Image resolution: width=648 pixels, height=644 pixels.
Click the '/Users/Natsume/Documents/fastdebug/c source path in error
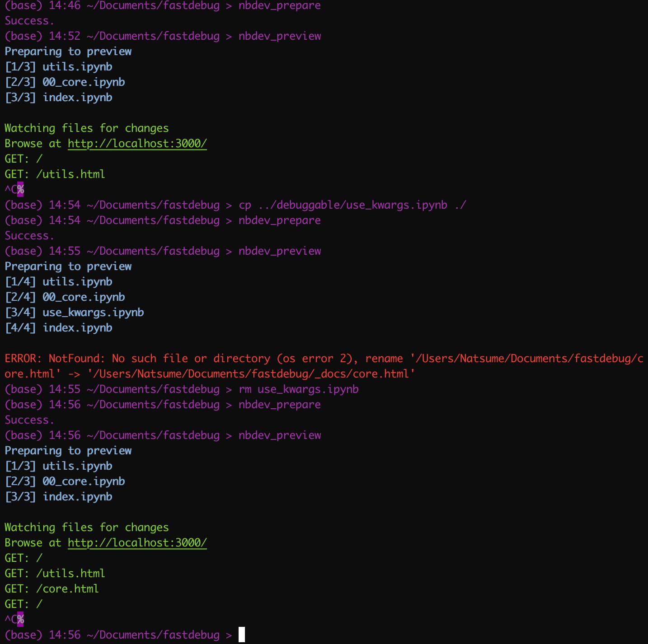tap(526, 359)
